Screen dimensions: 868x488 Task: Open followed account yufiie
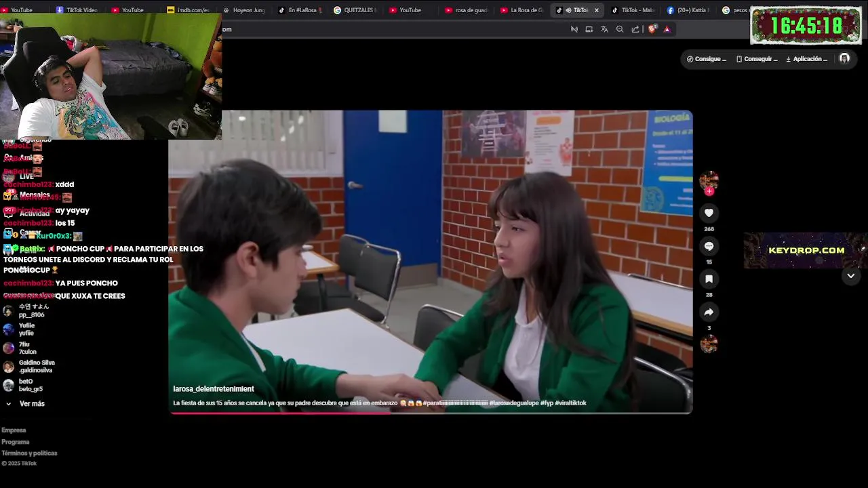pyautogui.click(x=19, y=329)
